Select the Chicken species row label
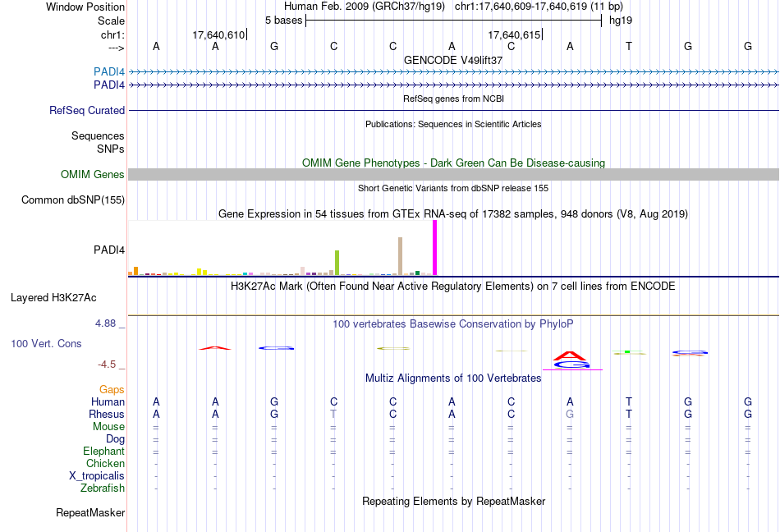780x532 pixels. coord(105,463)
